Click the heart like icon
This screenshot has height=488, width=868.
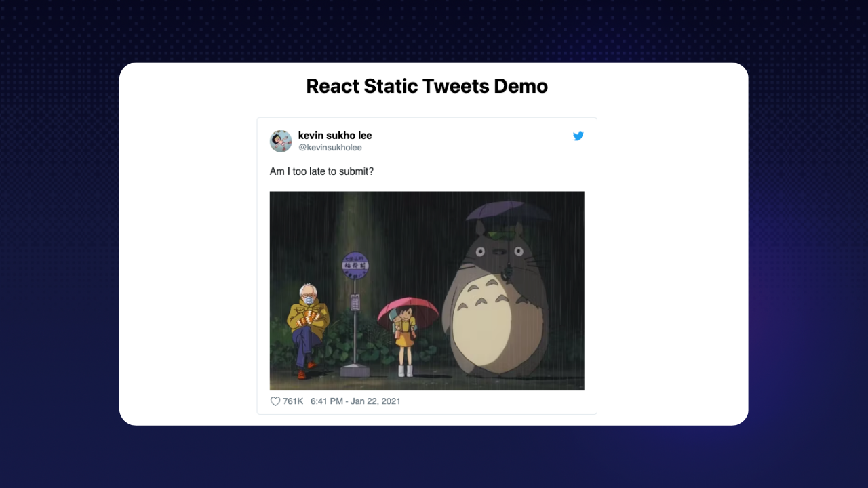275,401
